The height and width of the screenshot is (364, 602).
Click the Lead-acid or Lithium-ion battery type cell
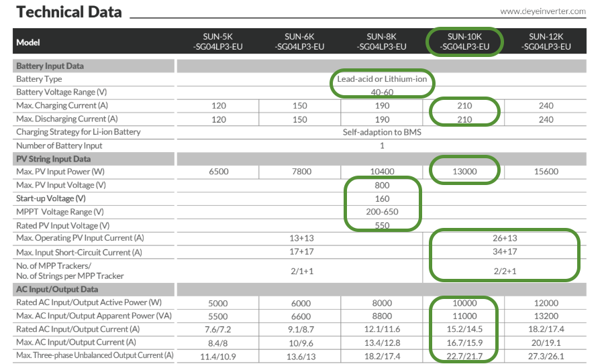click(x=382, y=79)
